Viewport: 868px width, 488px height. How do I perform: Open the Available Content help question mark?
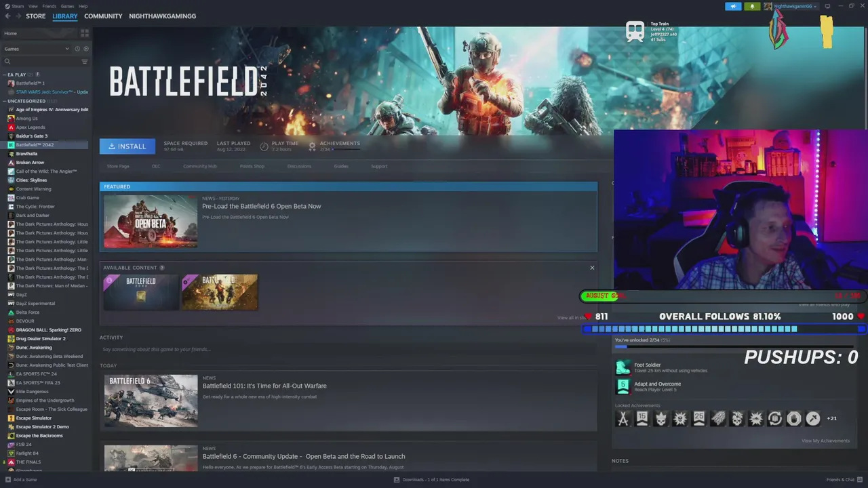point(161,268)
